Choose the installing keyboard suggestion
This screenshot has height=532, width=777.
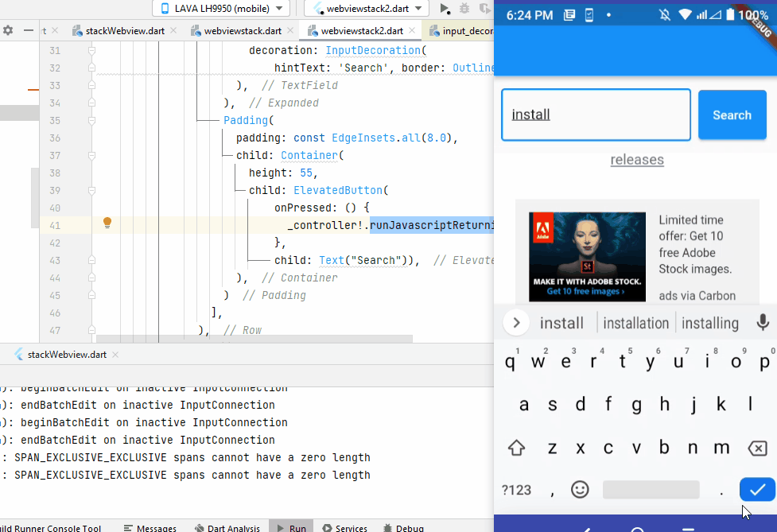point(709,323)
